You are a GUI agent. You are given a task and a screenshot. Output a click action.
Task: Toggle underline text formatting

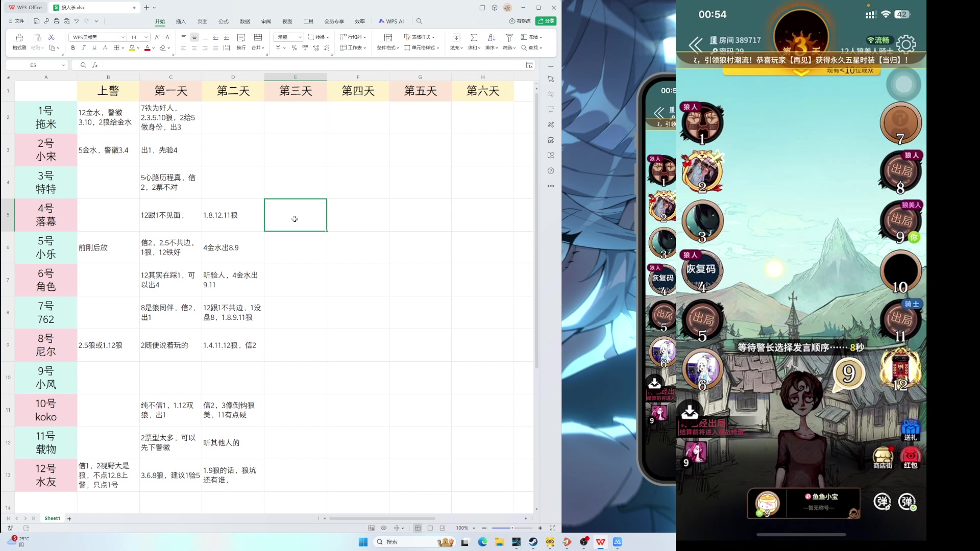[x=94, y=48]
